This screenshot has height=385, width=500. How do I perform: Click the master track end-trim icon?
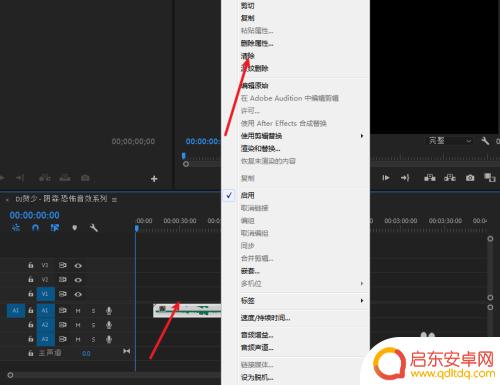coord(126,351)
